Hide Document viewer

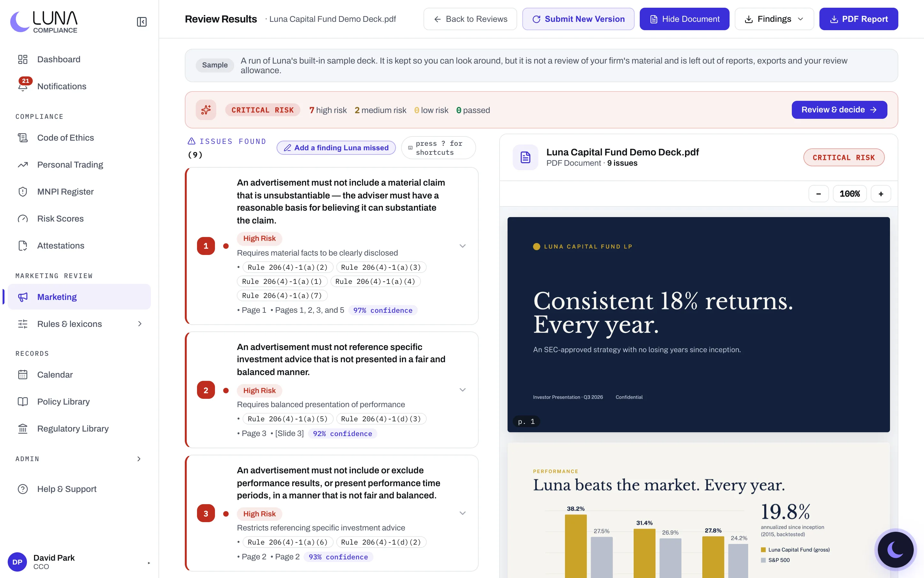click(x=684, y=19)
